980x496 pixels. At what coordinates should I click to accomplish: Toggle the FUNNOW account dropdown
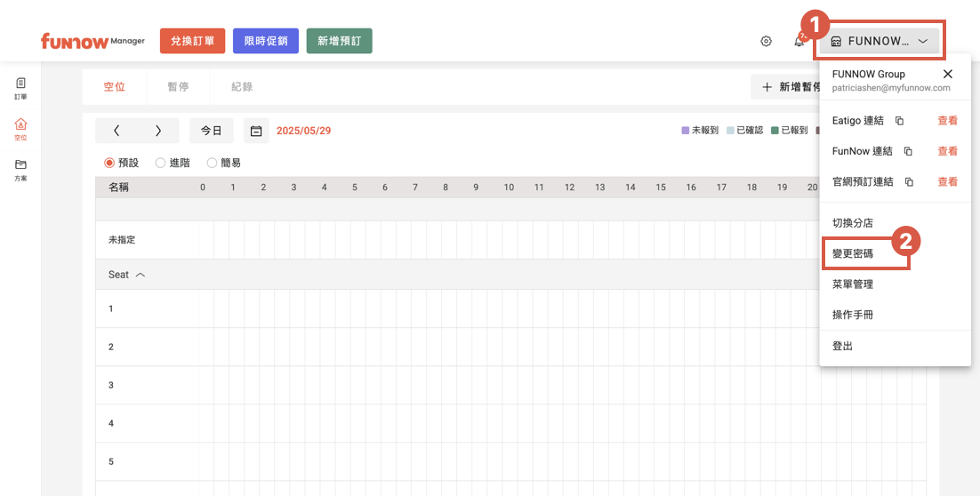point(879,41)
